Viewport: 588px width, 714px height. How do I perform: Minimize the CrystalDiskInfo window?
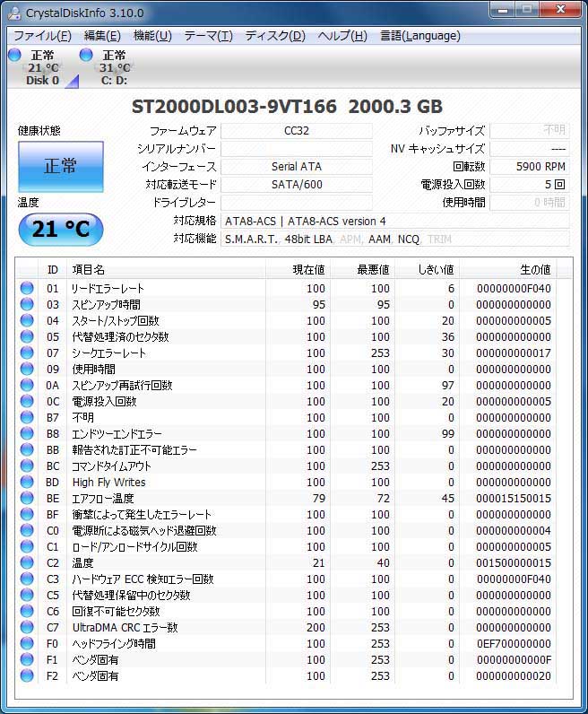[503, 10]
